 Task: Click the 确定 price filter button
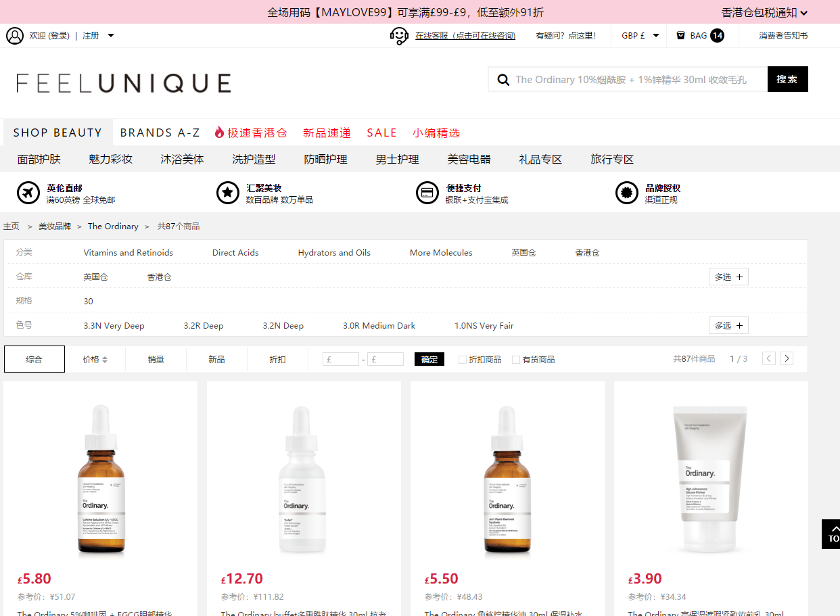coord(429,360)
